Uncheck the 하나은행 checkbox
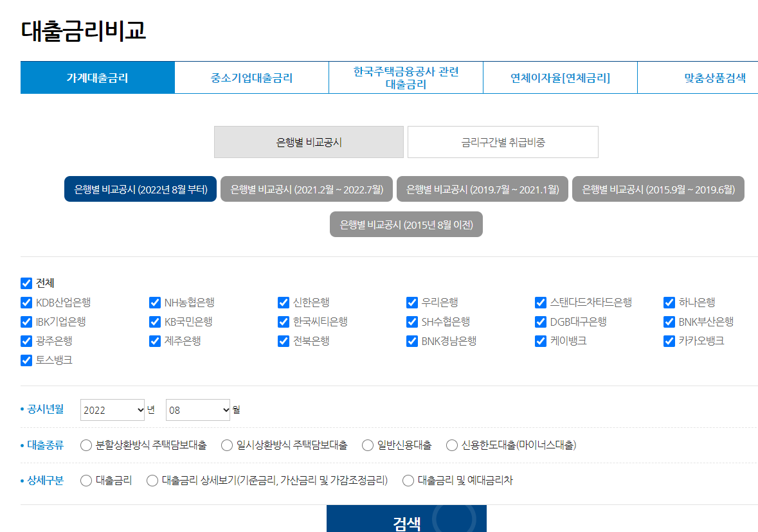 click(669, 303)
